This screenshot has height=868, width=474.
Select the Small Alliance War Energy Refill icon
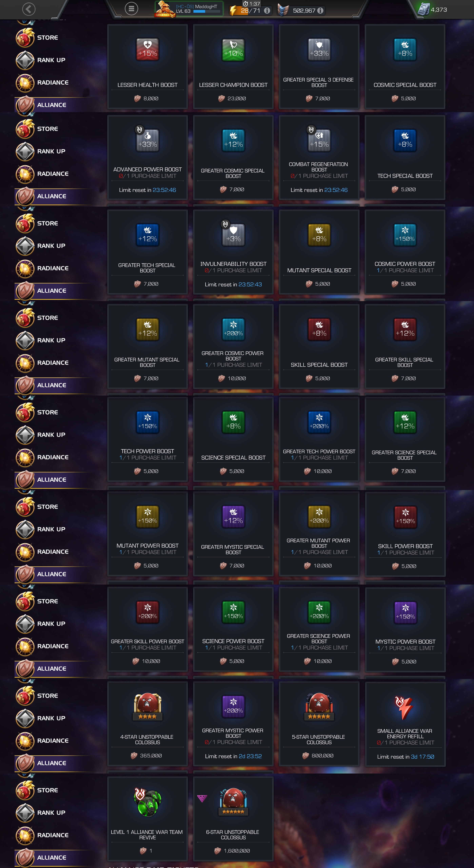[405, 707]
